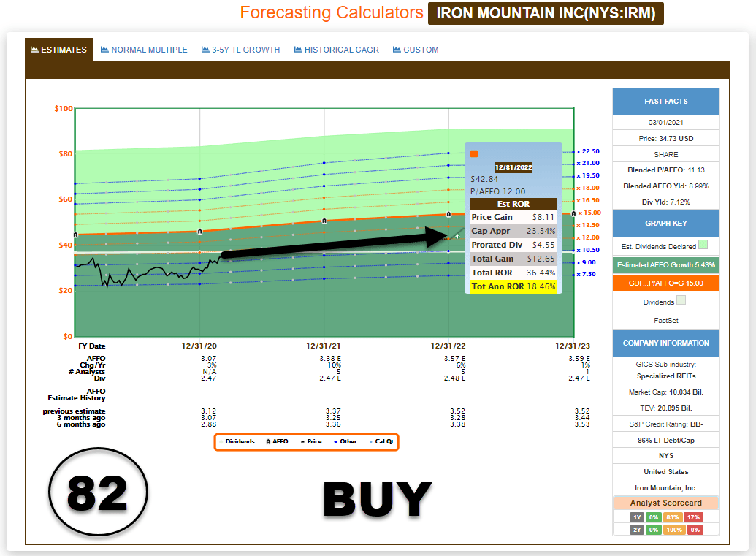
Task: Click AFFO marker at 12/31/22
Action: point(448,214)
